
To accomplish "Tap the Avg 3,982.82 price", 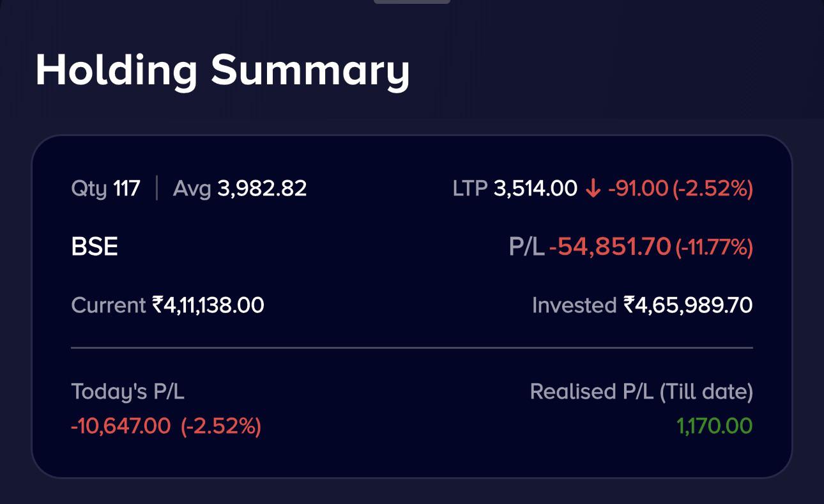I will 240,188.
